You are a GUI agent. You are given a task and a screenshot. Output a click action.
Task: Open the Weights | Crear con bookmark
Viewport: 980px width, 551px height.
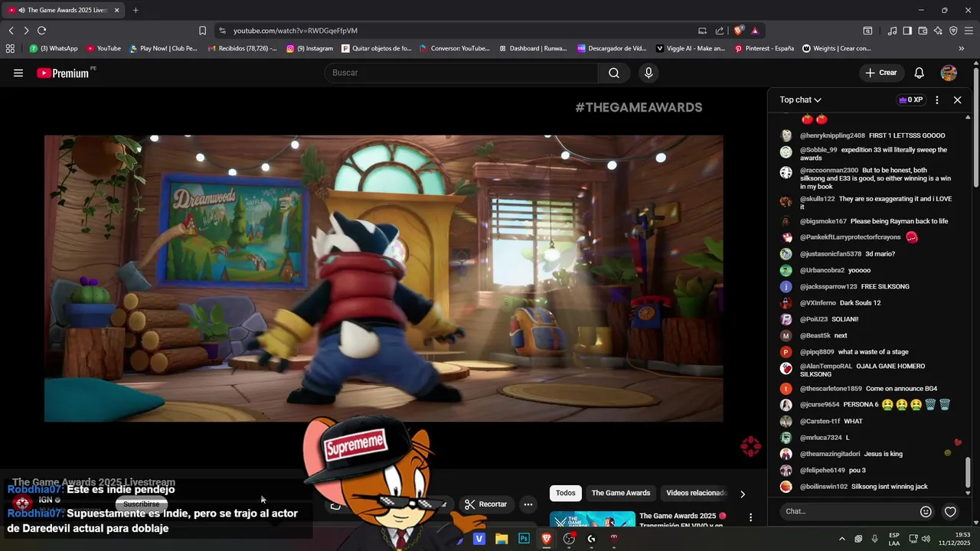(x=836, y=48)
